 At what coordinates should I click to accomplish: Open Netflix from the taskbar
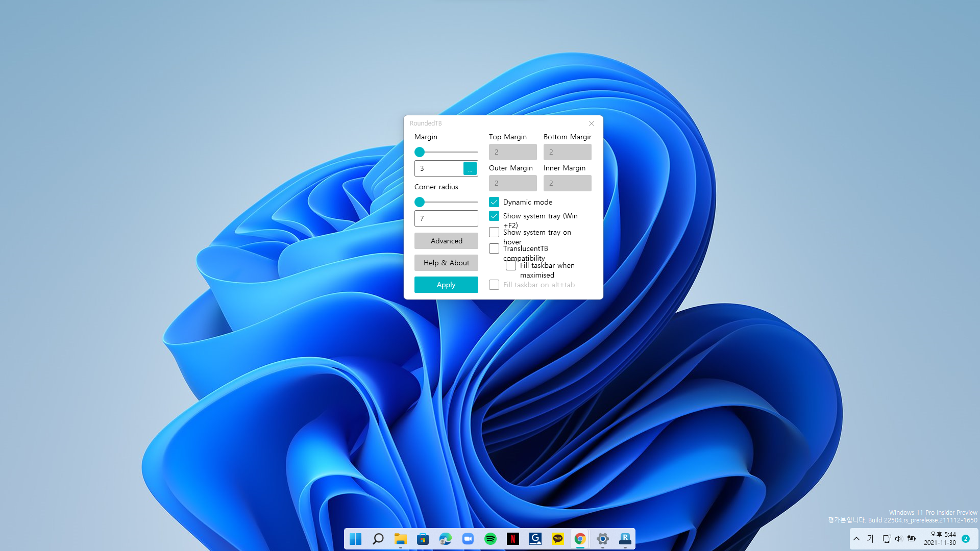[512, 539]
